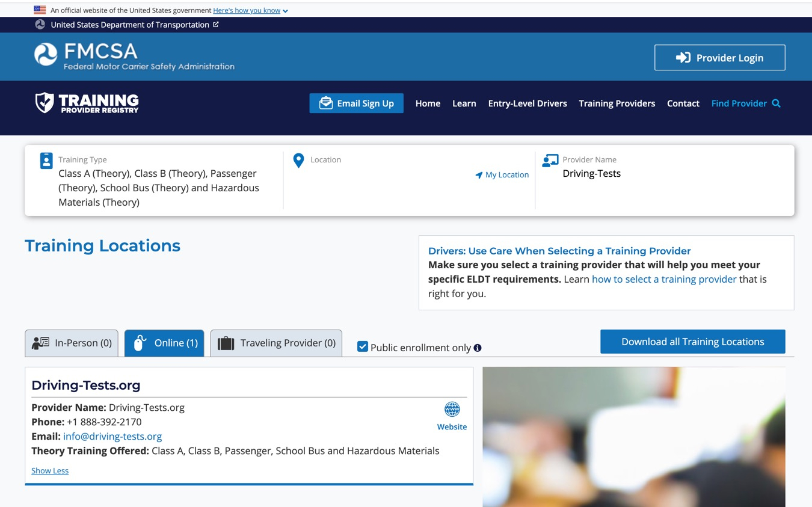Click the phone number +1 888-392-2170
Viewport: 812px width, 507px height.
click(x=104, y=422)
